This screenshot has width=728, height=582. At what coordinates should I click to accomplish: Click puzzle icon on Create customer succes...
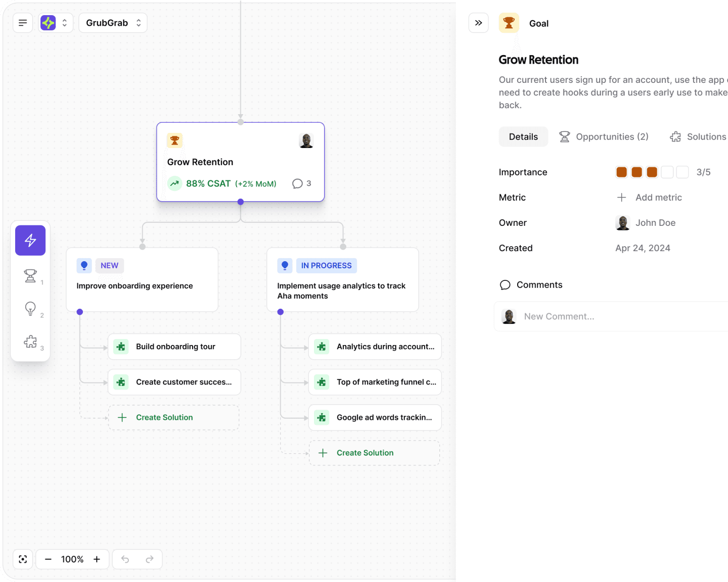[121, 382]
